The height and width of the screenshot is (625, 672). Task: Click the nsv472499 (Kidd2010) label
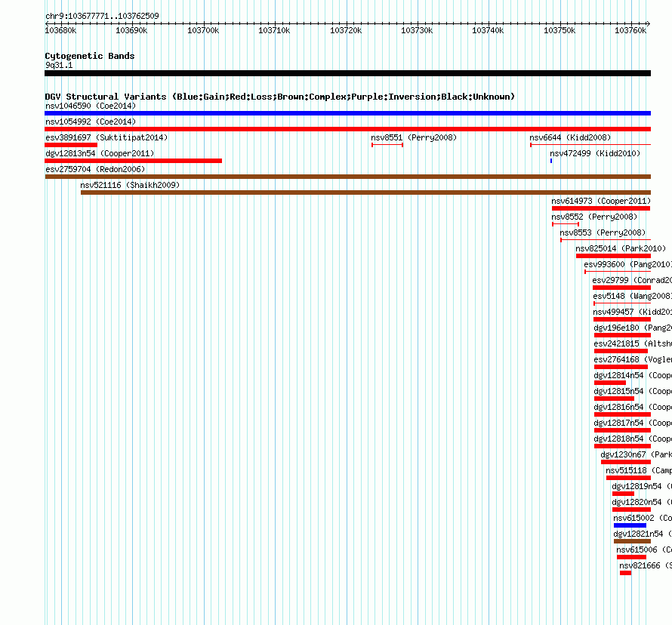tap(595, 153)
